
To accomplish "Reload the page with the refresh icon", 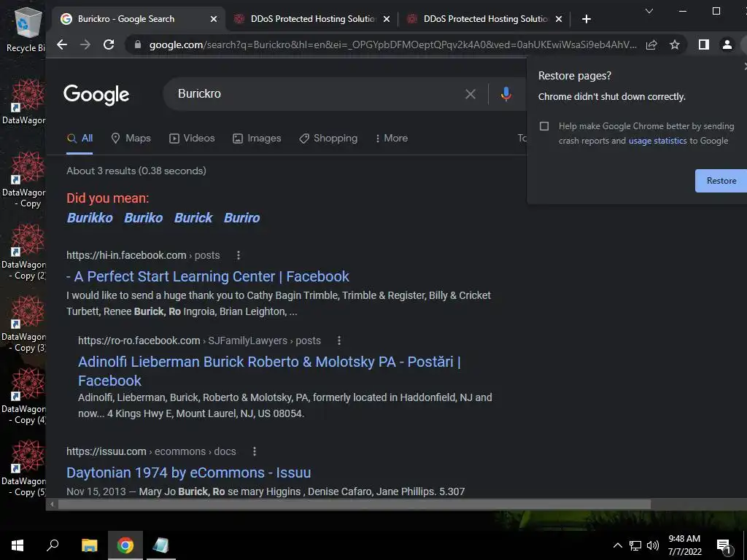I will [109, 44].
